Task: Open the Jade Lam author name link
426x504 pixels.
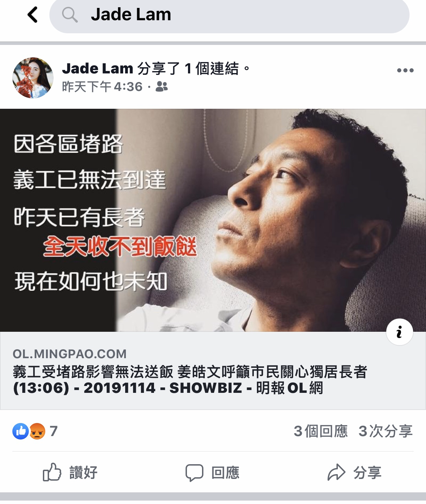Action: click(x=97, y=69)
